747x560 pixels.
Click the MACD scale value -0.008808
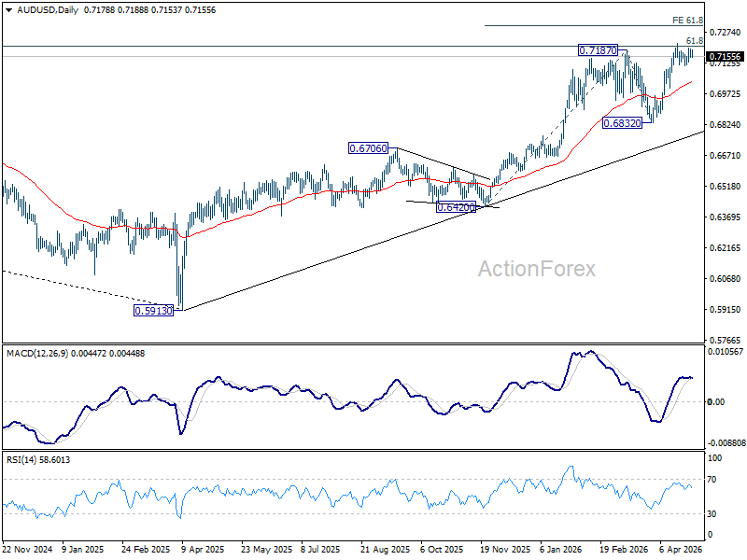(x=726, y=442)
